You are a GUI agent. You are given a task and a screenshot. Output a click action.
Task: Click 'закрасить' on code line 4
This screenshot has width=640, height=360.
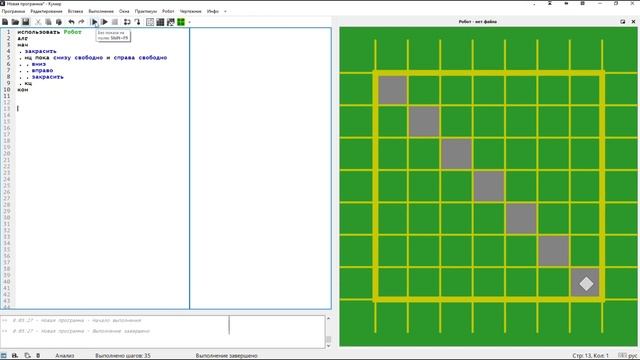(40, 51)
